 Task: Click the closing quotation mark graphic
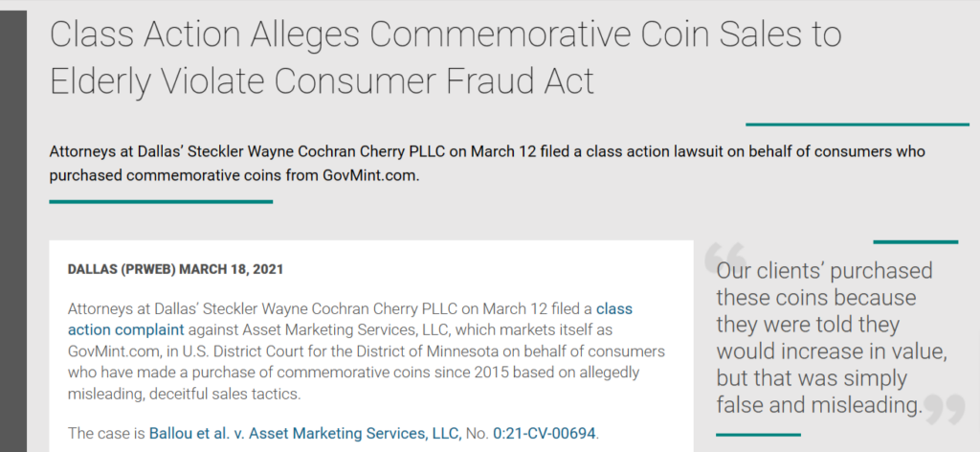(945, 410)
